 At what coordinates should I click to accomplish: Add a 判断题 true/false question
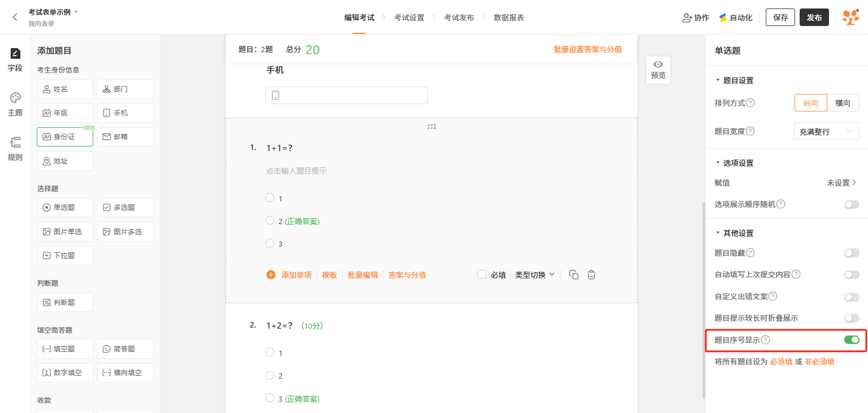click(x=65, y=303)
